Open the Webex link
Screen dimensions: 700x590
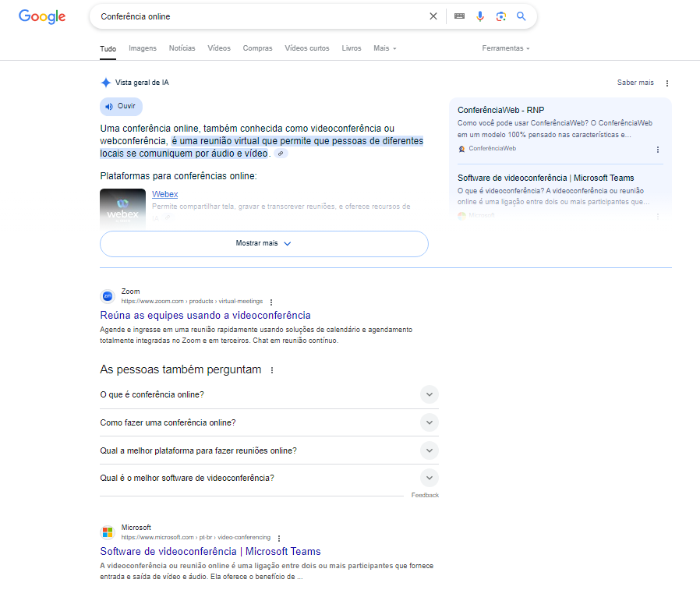pos(164,194)
